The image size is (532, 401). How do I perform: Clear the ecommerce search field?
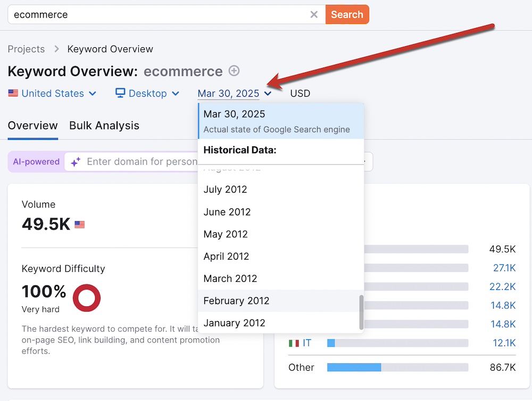tap(314, 15)
